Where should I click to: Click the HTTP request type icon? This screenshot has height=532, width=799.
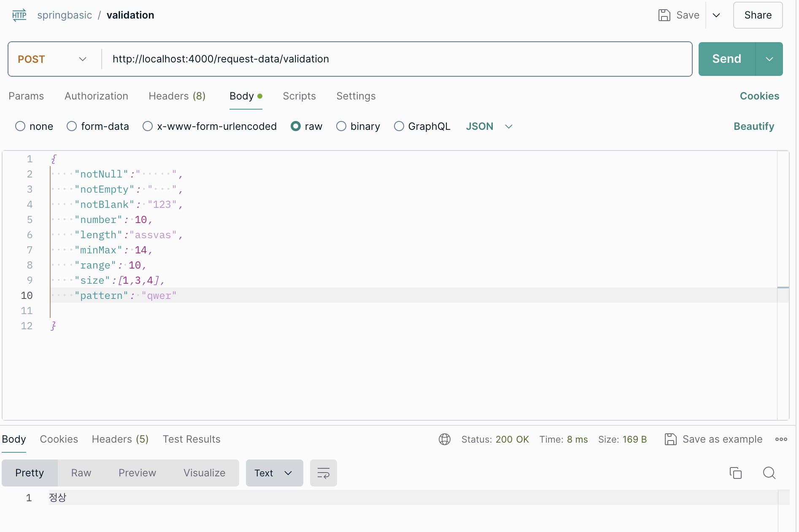pos(19,15)
